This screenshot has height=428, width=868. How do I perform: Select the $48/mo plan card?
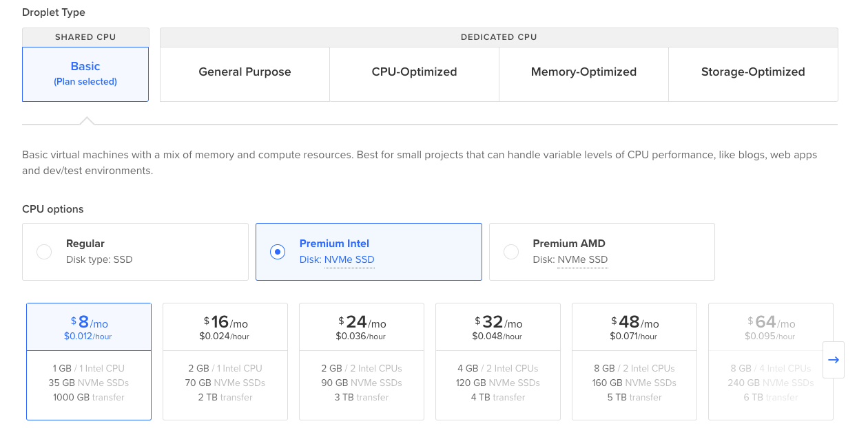click(634, 361)
